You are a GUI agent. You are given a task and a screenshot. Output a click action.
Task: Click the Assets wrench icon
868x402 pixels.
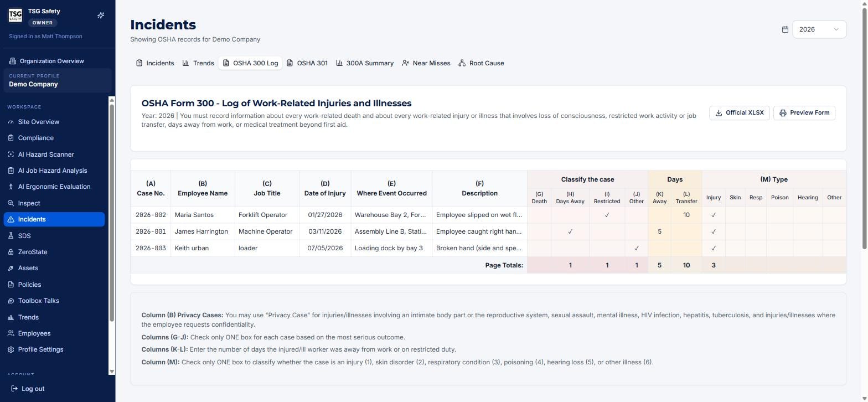11,268
